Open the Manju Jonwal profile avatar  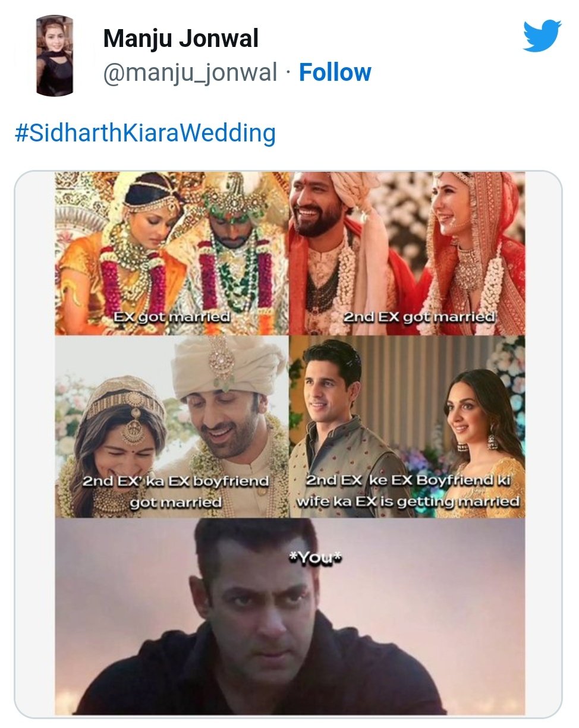pos(55,56)
